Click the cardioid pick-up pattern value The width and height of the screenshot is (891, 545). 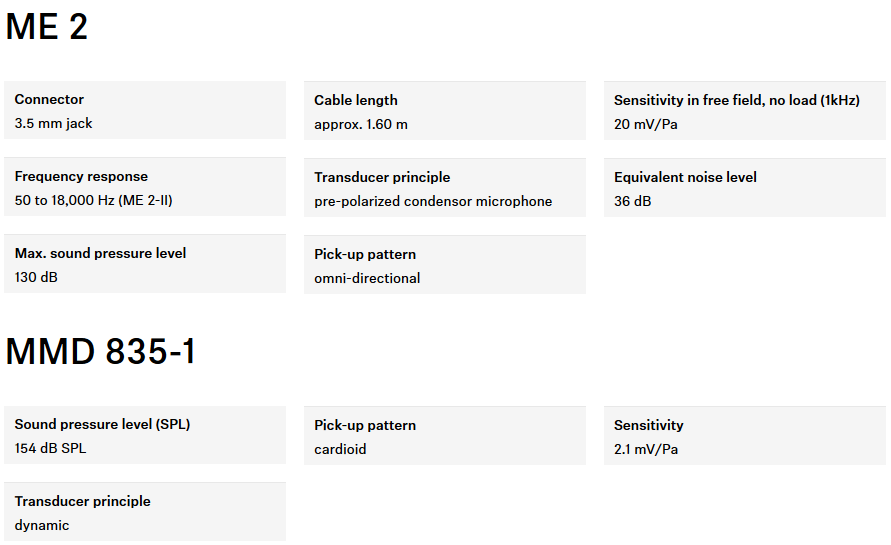(x=340, y=450)
